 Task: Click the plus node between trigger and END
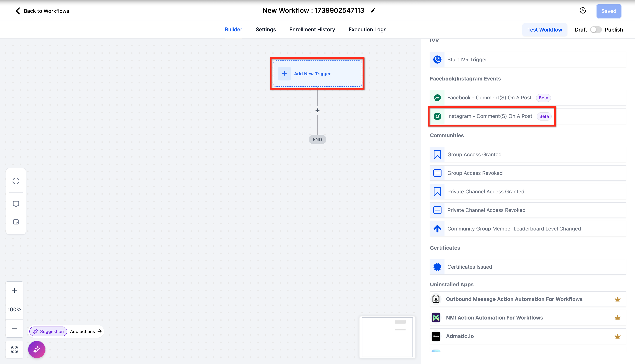click(x=317, y=110)
